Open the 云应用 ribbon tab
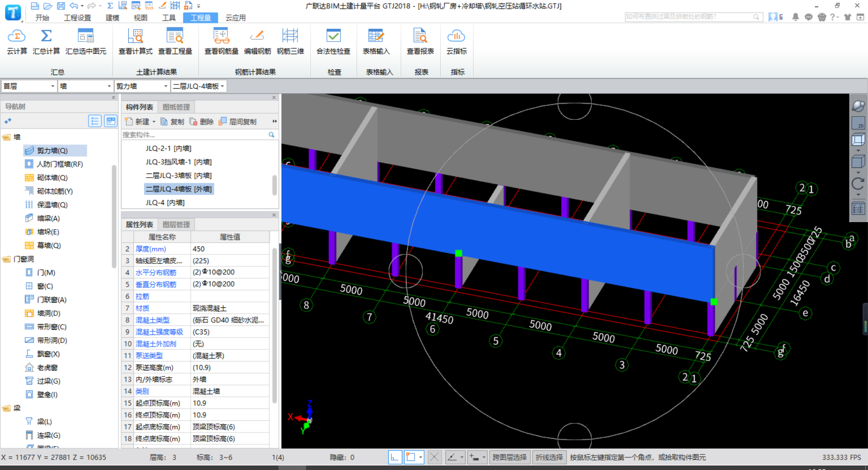 (236, 18)
